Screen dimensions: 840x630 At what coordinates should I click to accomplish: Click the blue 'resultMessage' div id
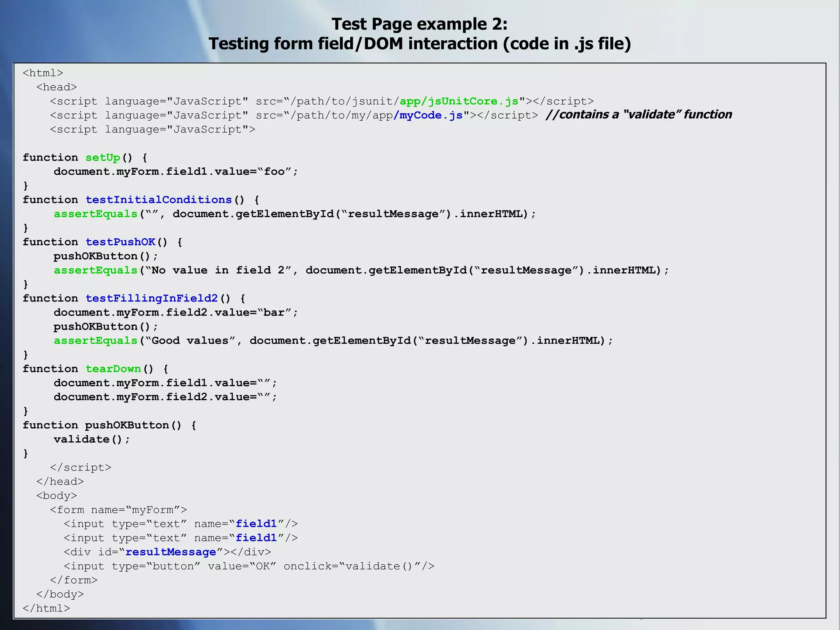point(171,552)
